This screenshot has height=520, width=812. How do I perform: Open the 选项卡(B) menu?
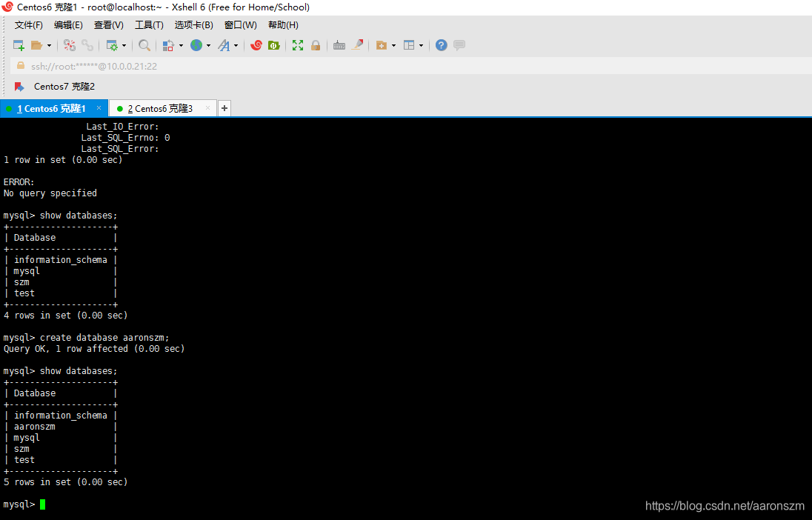click(193, 25)
